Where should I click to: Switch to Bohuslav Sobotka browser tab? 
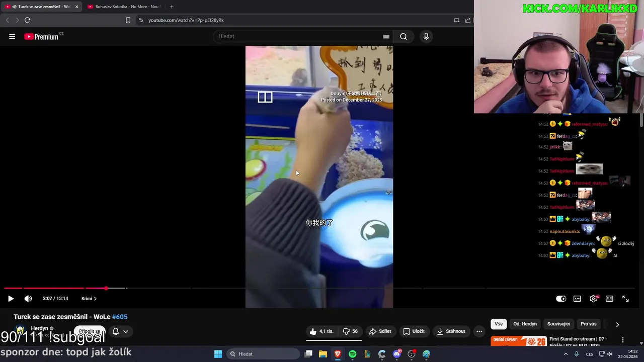click(124, 7)
